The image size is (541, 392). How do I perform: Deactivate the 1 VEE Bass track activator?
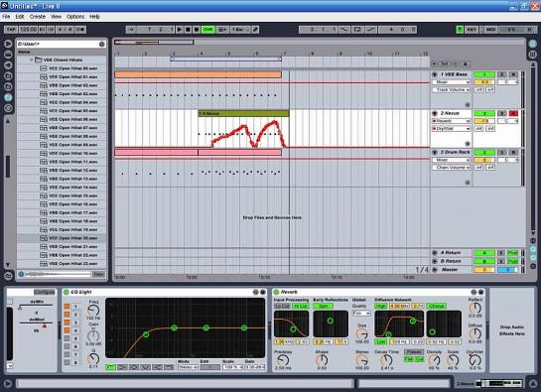coord(484,74)
